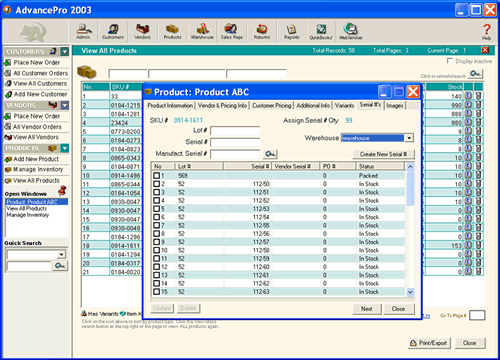Click the serial list scroll up arrow
Screen dimensions: 500x360
pos(410,166)
